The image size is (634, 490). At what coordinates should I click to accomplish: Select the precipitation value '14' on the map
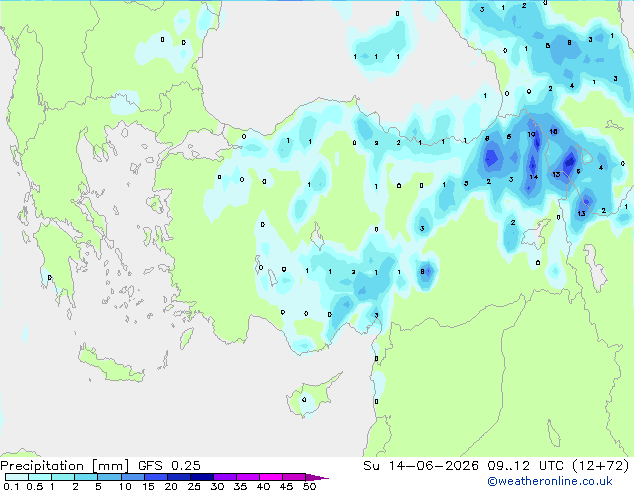click(534, 177)
